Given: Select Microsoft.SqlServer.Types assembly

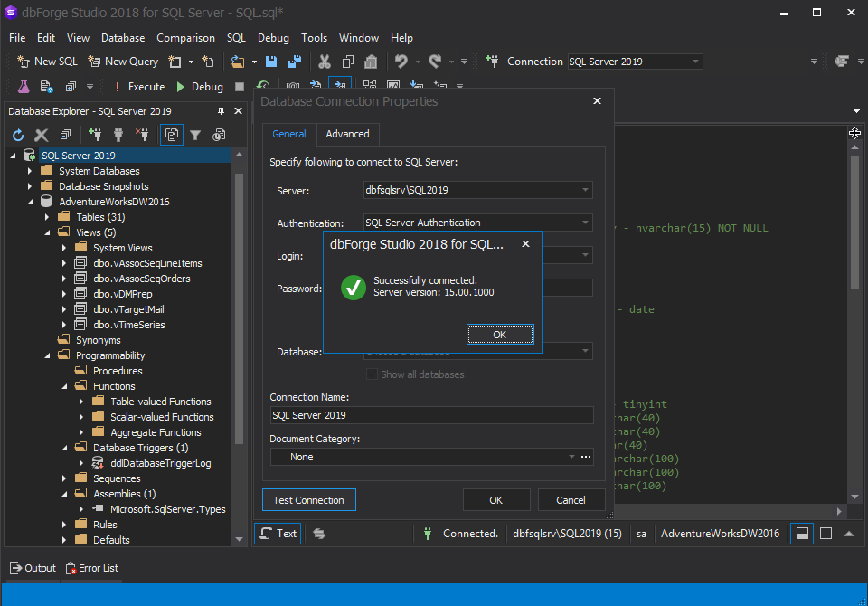Looking at the screenshot, I should pos(168,509).
